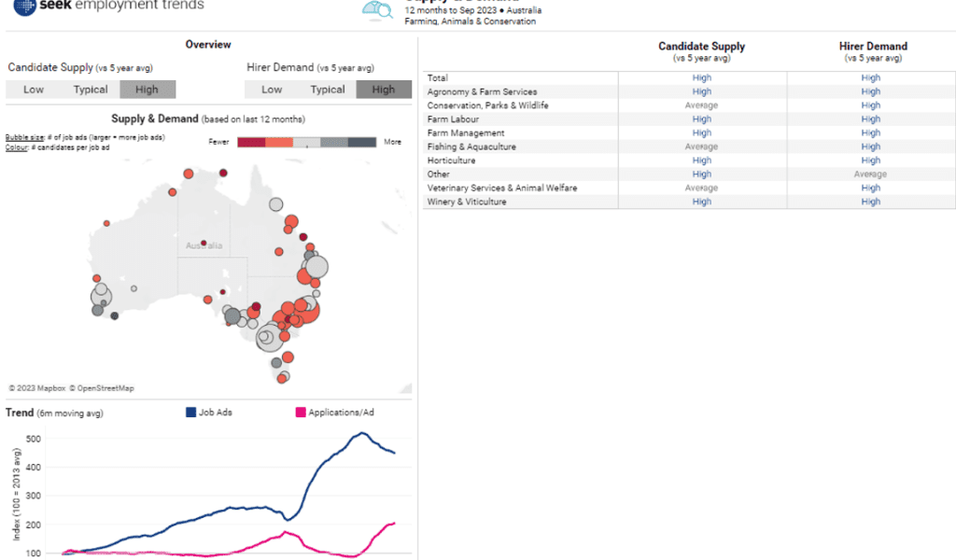
Task: Click the Conservation, Parks & Wildlife row
Action: 689,105
